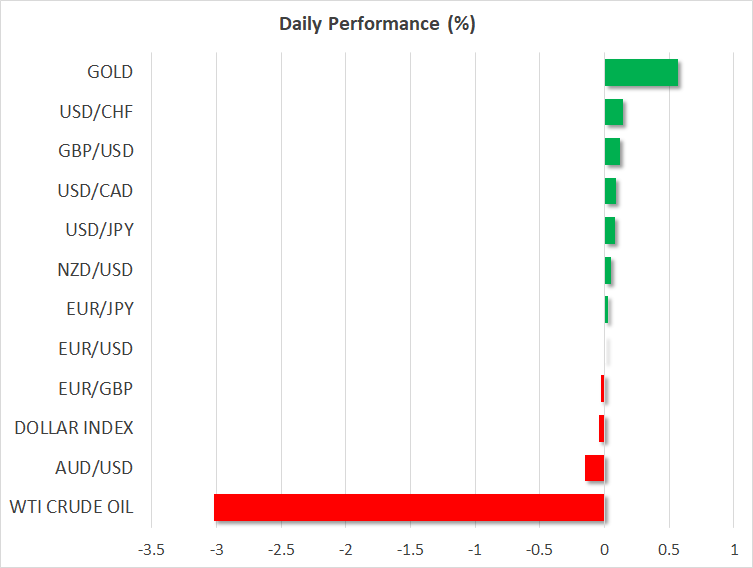Select the green USD/JPY bar

click(610, 231)
